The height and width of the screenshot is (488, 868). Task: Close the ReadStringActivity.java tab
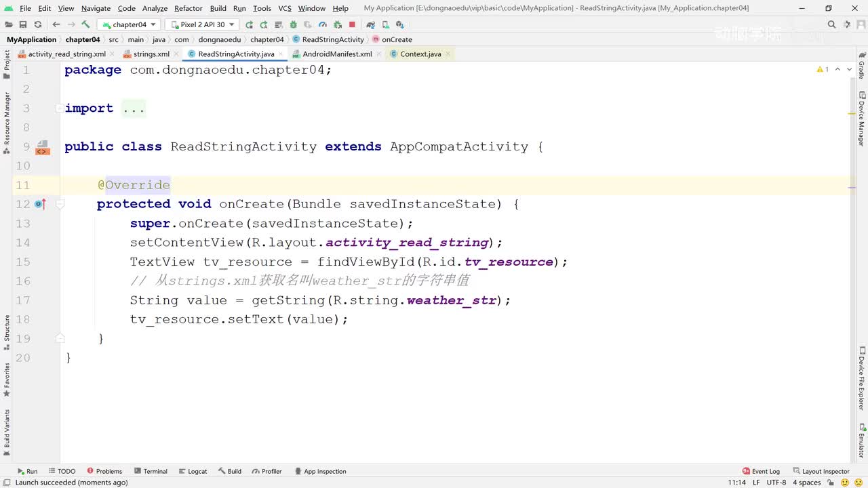click(x=281, y=54)
